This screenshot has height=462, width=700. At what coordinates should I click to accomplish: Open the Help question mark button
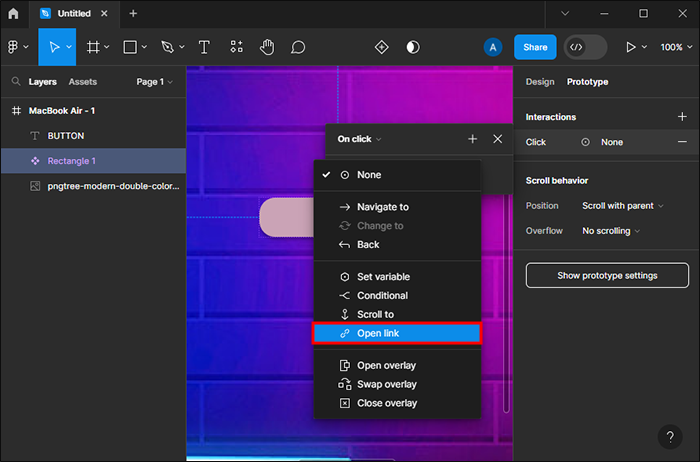(671, 437)
